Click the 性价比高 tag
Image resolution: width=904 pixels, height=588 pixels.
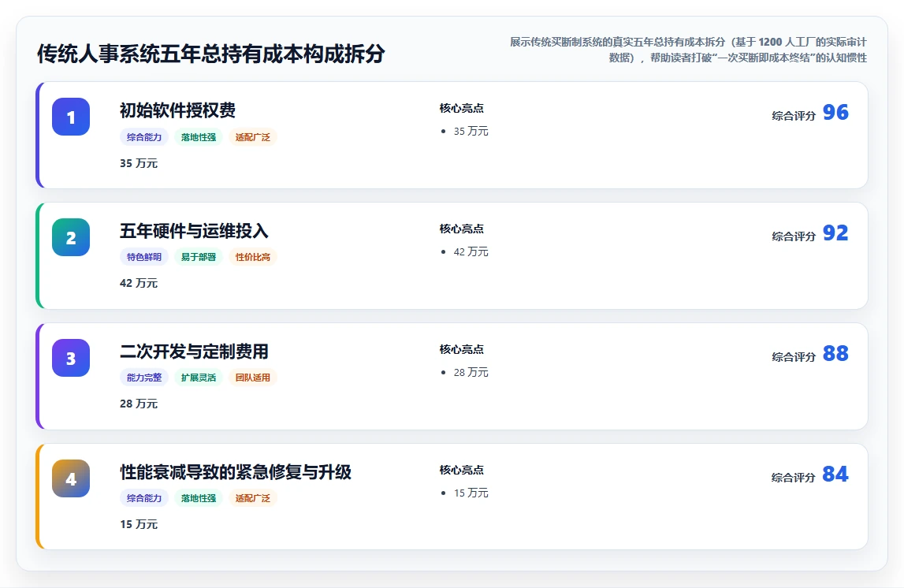252,257
